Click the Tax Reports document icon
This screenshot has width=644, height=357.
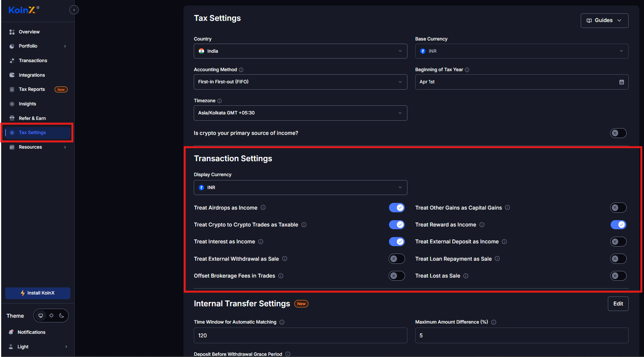tap(12, 89)
